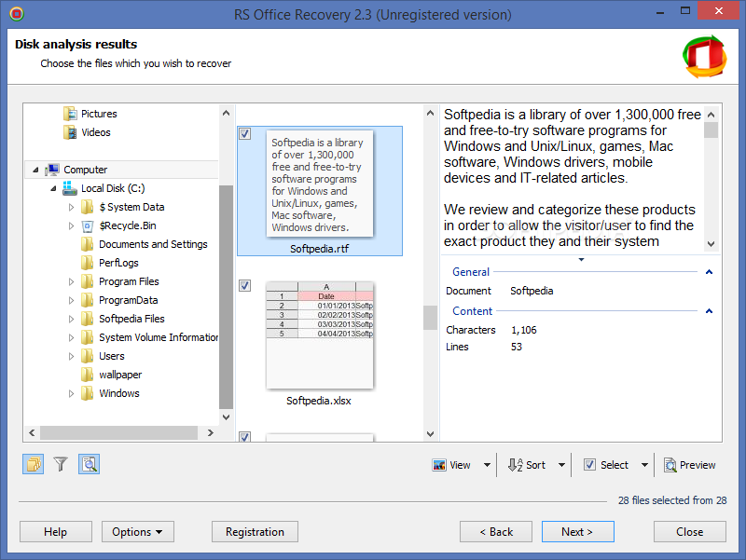Viewport: 746px width, 560px height.
Task: Click the Users folder icon
Action: pos(87,356)
